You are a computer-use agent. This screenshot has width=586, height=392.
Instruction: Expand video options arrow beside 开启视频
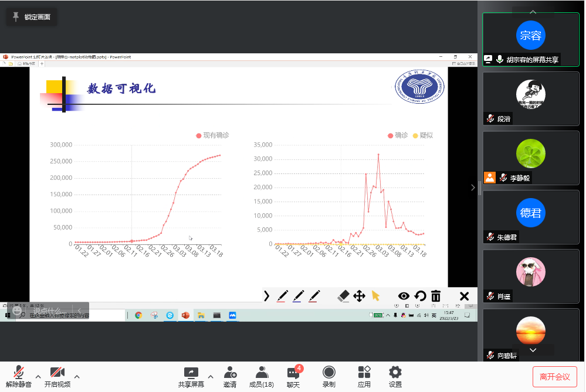[77, 376]
